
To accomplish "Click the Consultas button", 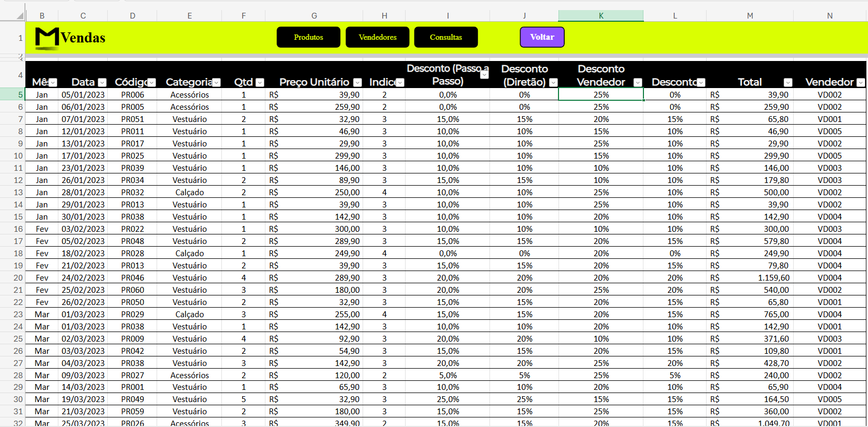I will click(446, 37).
